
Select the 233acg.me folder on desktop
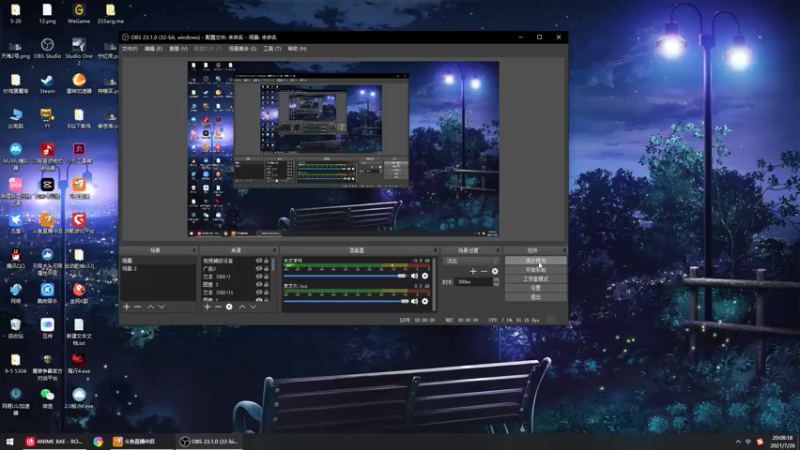[x=110, y=14]
